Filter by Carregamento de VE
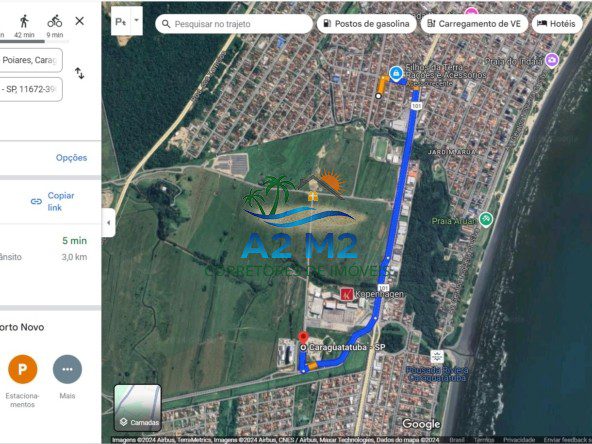Viewport: 592px width, 444px height. [474, 24]
